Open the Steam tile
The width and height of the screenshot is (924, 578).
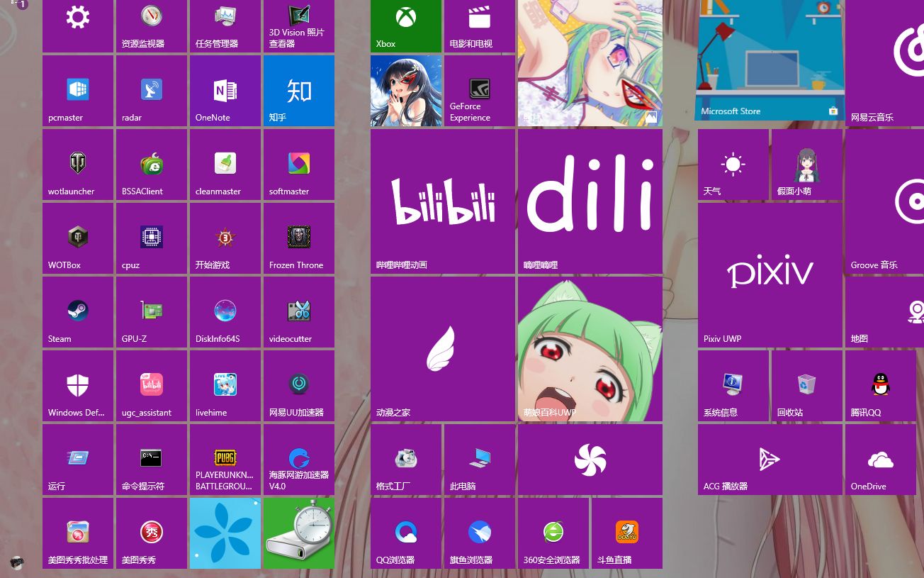(78, 312)
